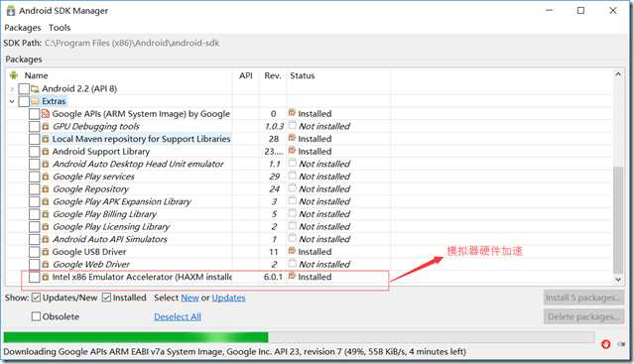Click the Status column header
The height and width of the screenshot is (364, 634).
(302, 75)
